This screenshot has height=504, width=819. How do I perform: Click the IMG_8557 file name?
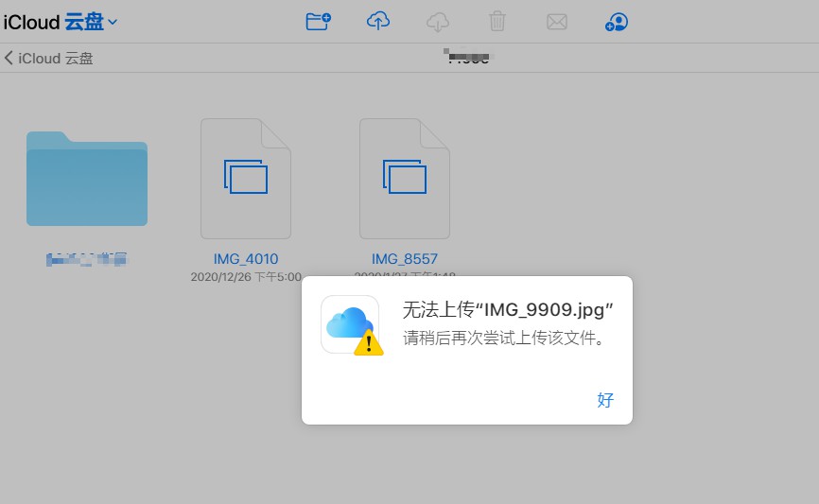tap(404, 259)
